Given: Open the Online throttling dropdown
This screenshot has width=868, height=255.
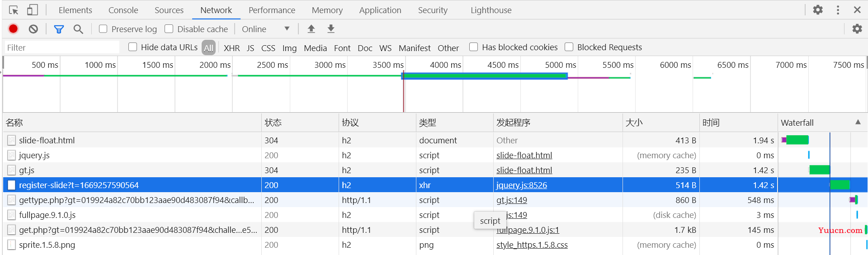Looking at the screenshot, I should pyautogui.click(x=266, y=29).
